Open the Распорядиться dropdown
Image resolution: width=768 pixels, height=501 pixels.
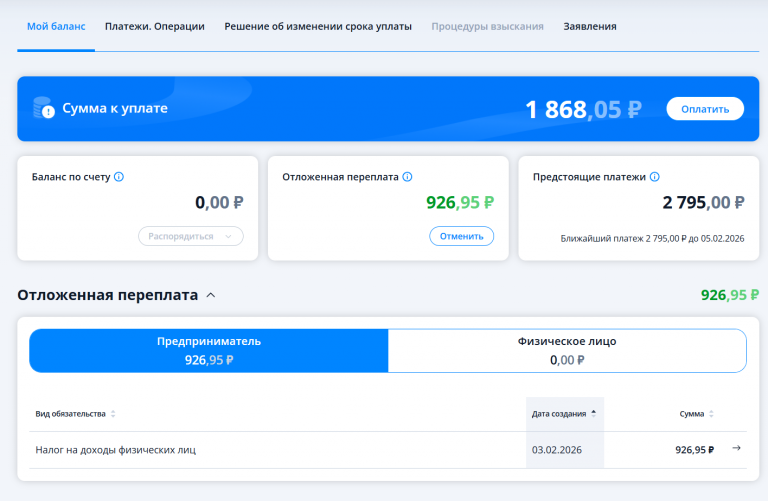coord(191,236)
